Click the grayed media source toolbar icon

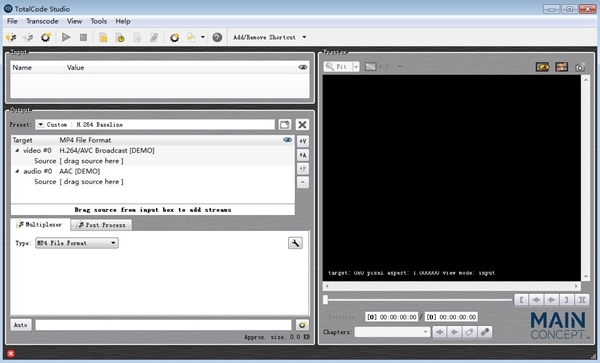(x=28, y=37)
